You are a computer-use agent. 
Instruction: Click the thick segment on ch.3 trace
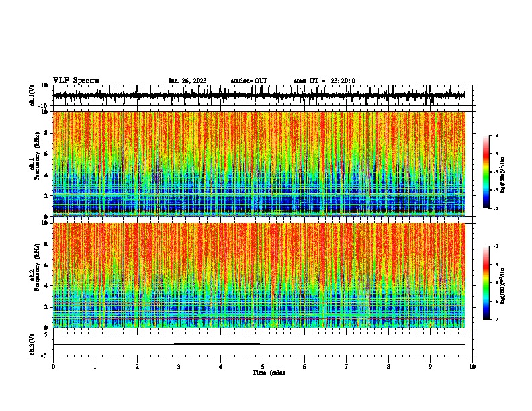click(x=217, y=344)
